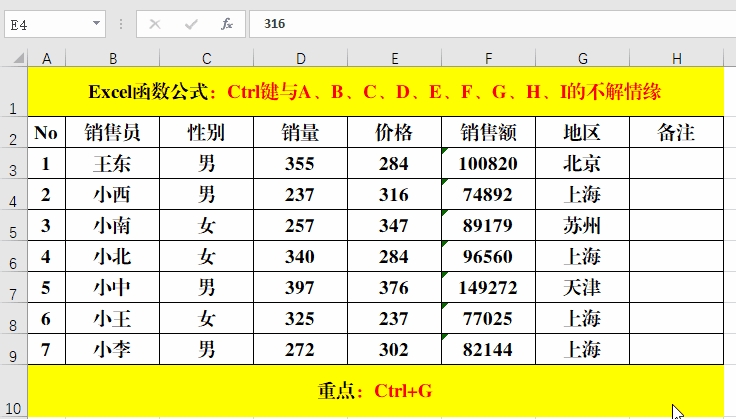Select the price cell 376
This screenshot has height=419, width=736.
pyautogui.click(x=394, y=287)
